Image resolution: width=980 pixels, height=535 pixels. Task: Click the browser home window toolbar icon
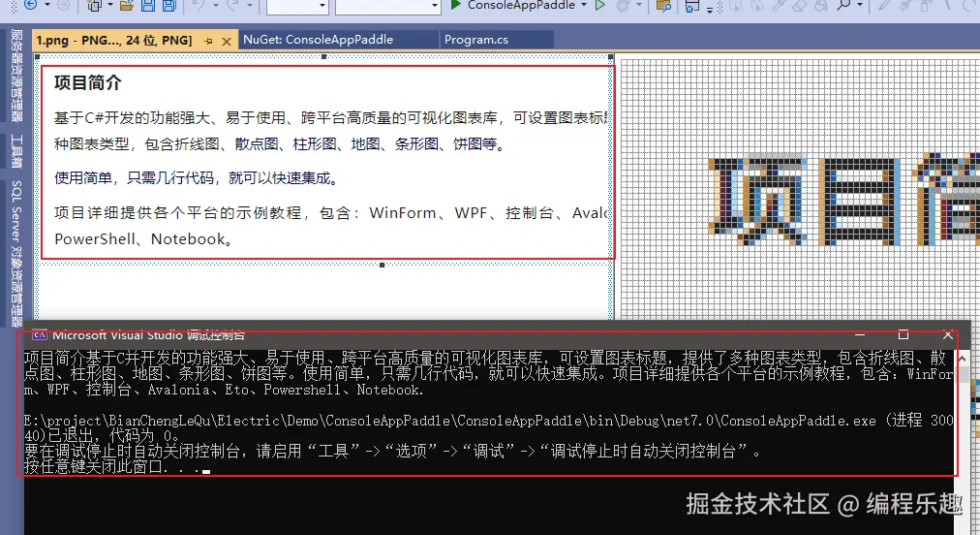691,6
